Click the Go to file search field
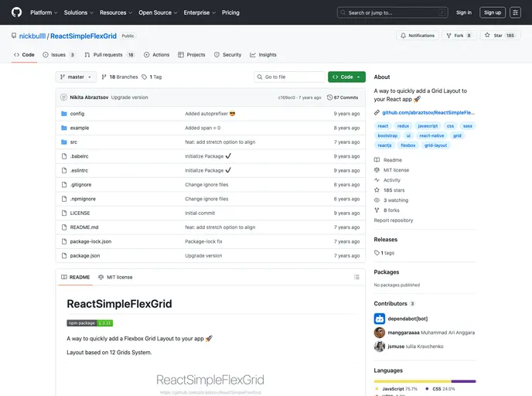Viewport: 532px width, 396px height. pyautogui.click(x=289, y=77)
